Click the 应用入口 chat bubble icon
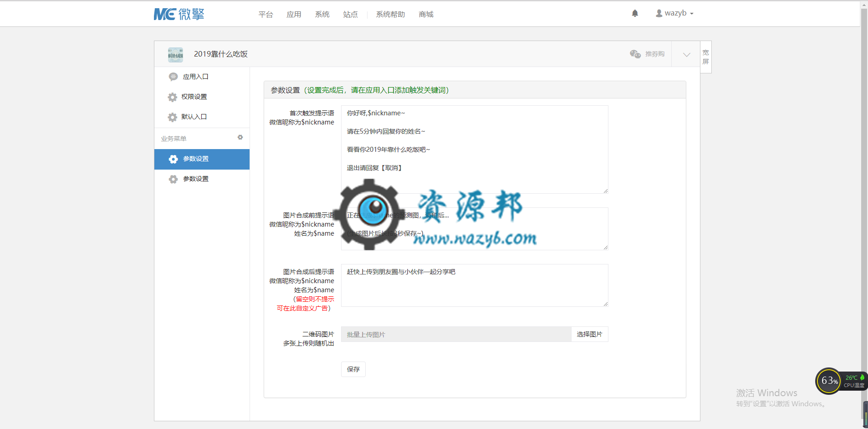Image resolution: width=868 pixels, height=429 pixels. click(173, 77)
